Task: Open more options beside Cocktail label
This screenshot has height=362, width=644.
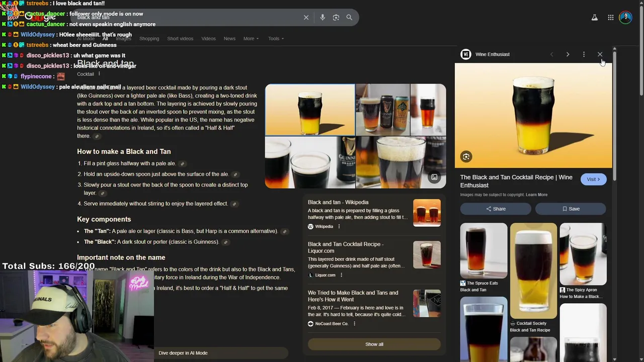Action: click(99, 74)
